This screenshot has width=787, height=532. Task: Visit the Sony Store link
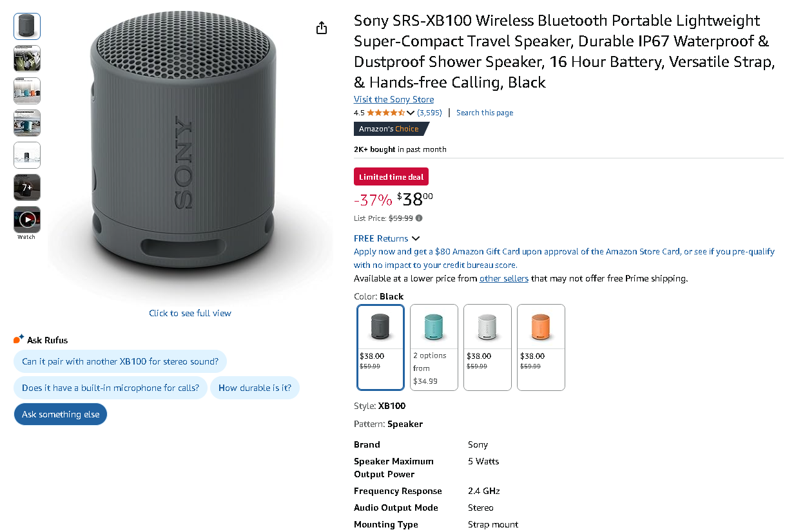point(393,99)
